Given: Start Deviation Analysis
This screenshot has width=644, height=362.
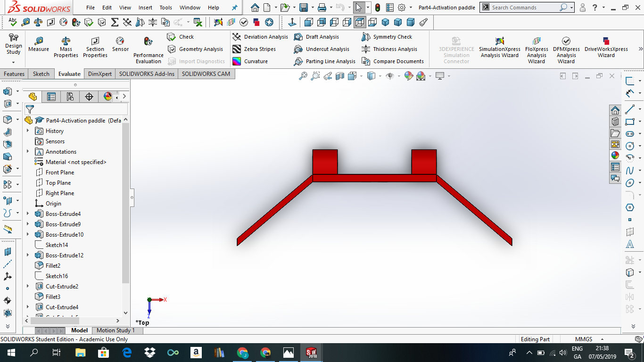Looking at the screenshot, I should [260, 37].
